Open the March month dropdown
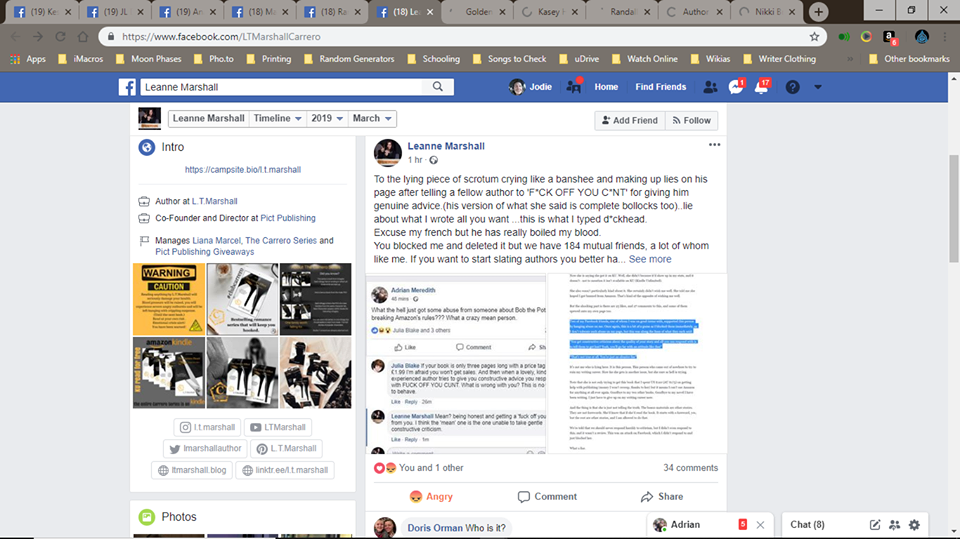The image size is (960, 539). click(372, 118)
